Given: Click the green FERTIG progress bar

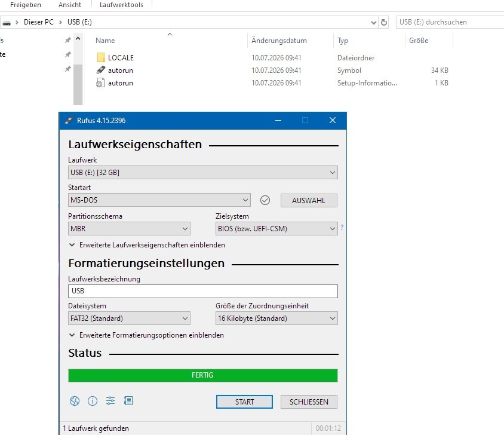Looking at the screenshot, I should (x=203, y=375).
